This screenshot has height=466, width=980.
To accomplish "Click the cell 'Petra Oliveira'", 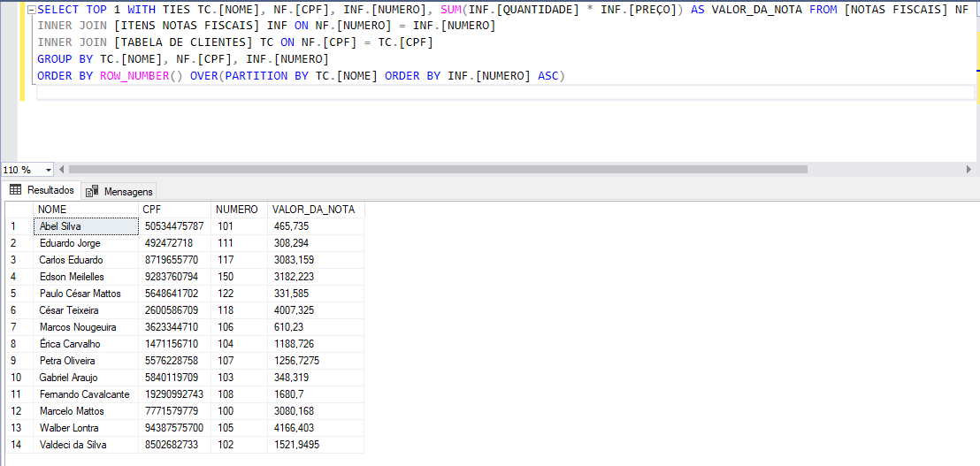I will [x=86, y=361].
